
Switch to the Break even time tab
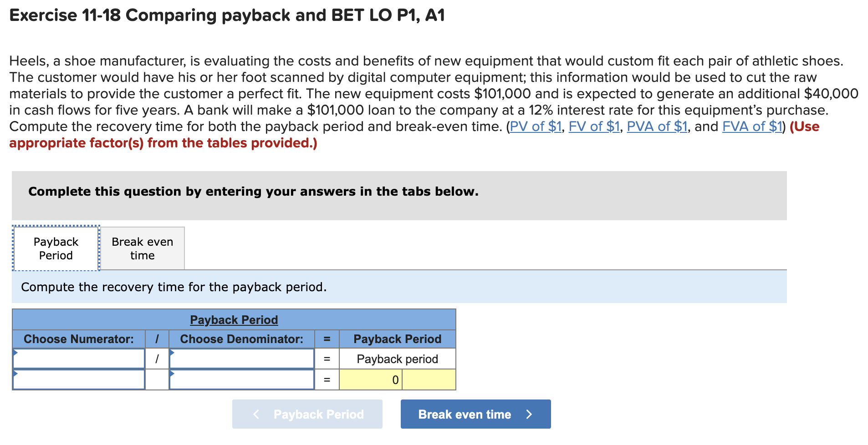point(142,248)
